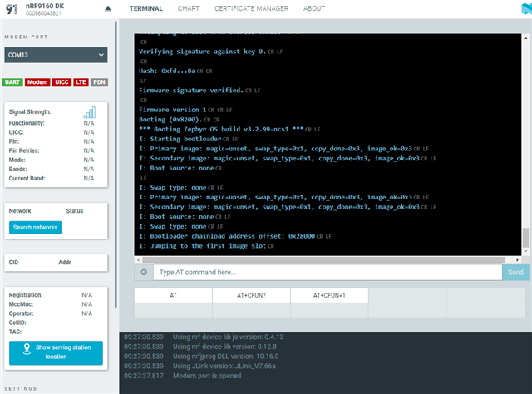Click the Registration label

pos(26,295)
